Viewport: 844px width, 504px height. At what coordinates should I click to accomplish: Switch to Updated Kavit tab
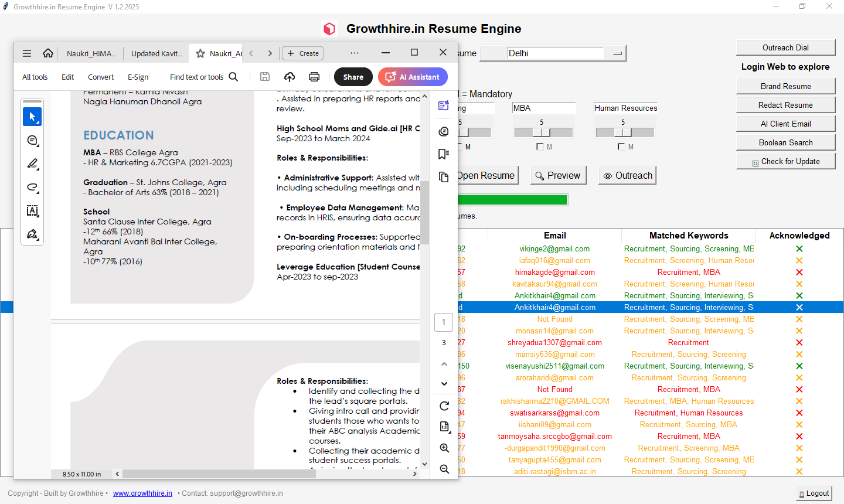pyautogui.click(x=156, y=53)
